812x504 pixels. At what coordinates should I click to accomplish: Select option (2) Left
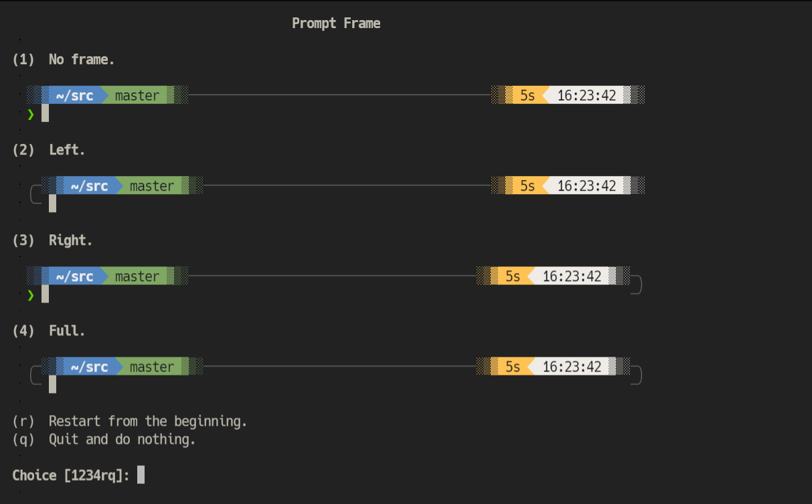pos(49,150)
